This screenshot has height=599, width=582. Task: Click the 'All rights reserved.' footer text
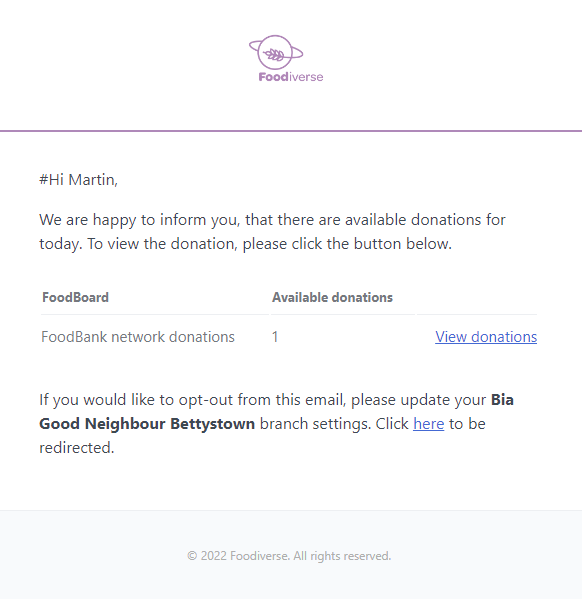pos(342,556)
